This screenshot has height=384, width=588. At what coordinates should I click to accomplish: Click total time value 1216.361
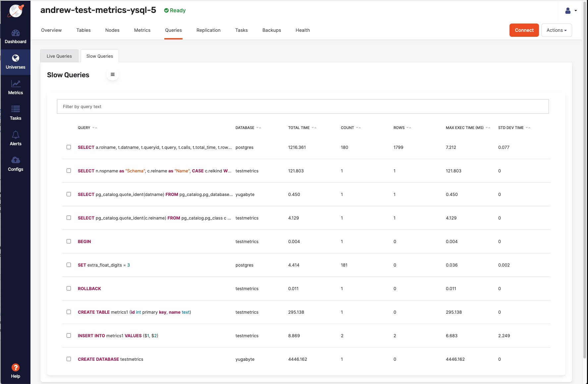point(297,147)
